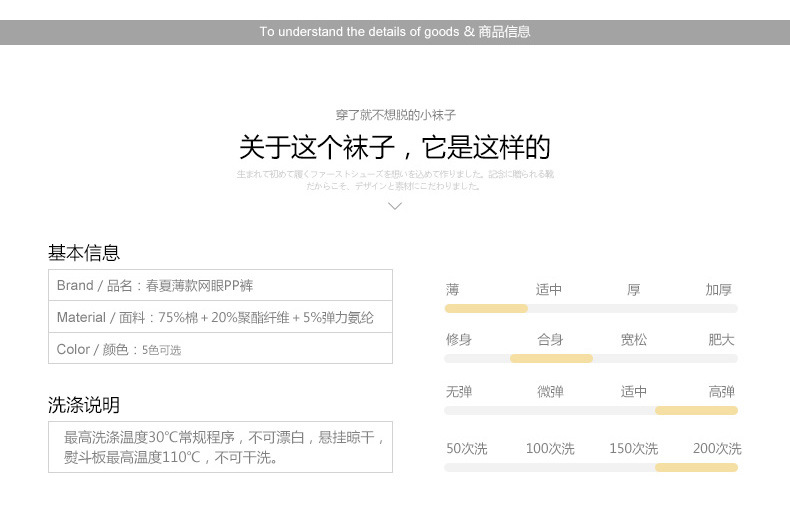
Task: Click the subtitle 穿了就不想脱的小袜子
Action: point(396,115)
